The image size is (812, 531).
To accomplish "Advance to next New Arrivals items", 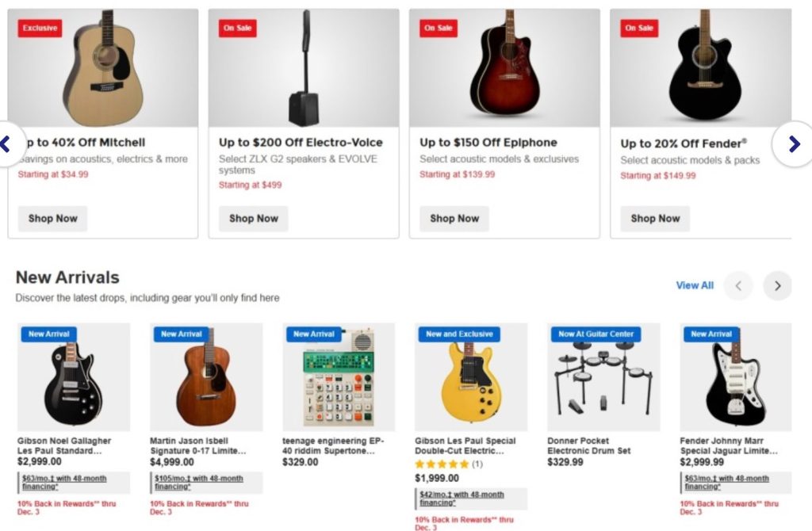I will (777, 286).
